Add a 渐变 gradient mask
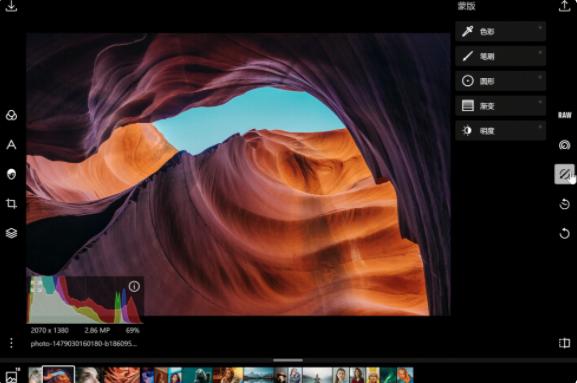 pyautogui.click(x=500, y=106)
